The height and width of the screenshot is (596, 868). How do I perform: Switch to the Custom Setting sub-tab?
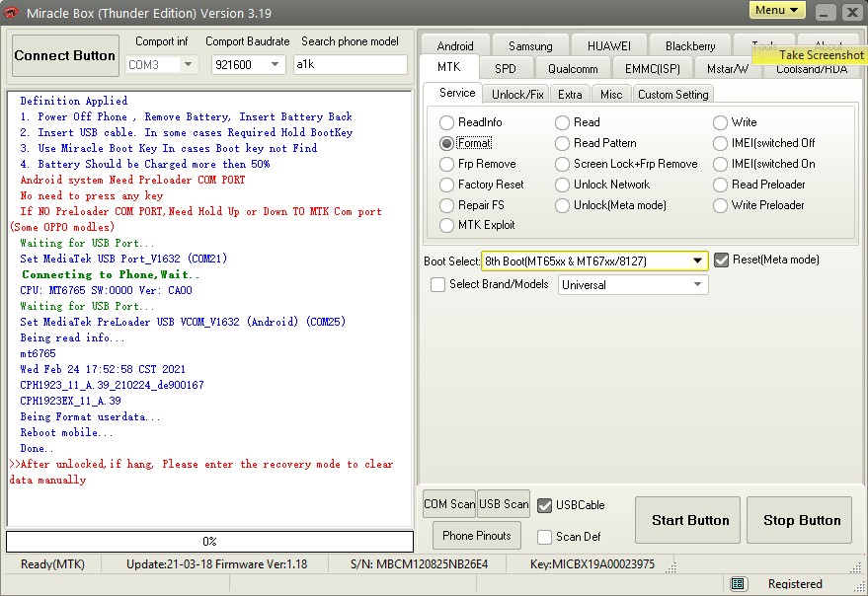(673, 95)
